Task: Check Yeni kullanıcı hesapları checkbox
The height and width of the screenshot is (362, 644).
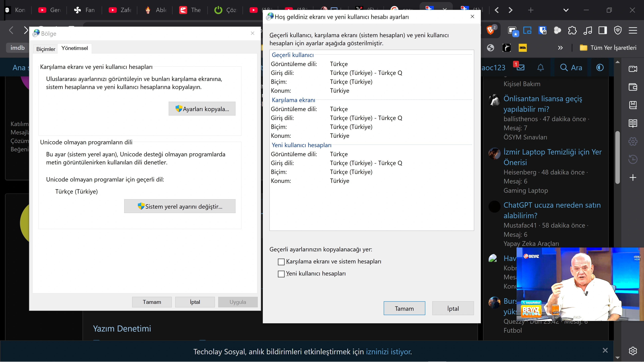Action: click(281, 274)
